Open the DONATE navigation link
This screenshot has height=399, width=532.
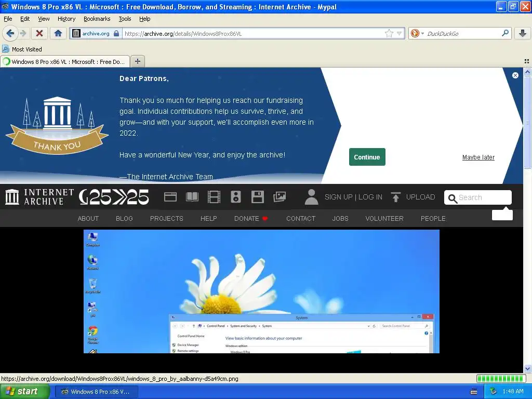click(251, 219)
